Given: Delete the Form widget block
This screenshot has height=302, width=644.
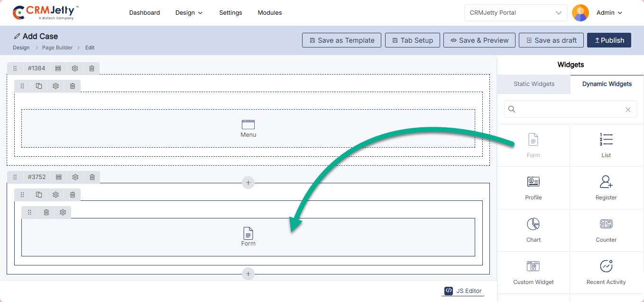Looking at the screenshot, I should 46,212.
